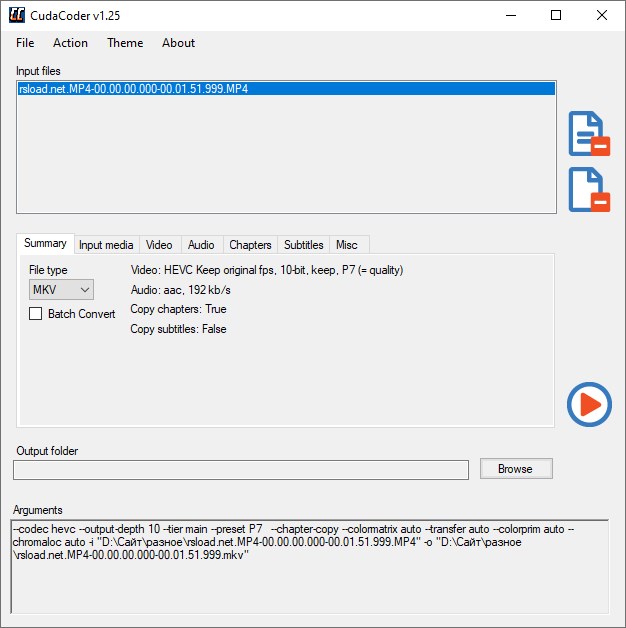Open the About menu
Viewport: 626px width, 628px height.
(x=178, y=43)
